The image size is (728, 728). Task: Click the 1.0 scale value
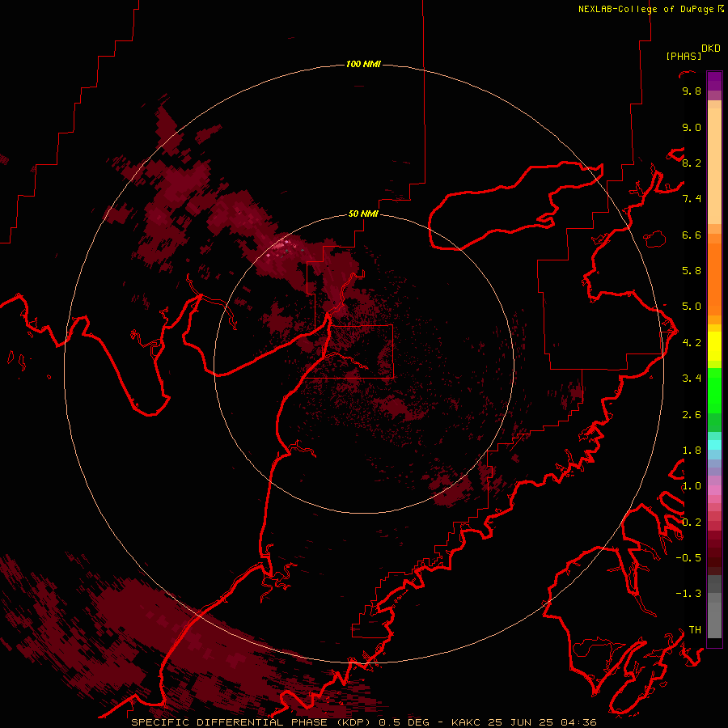click(692, 486)
